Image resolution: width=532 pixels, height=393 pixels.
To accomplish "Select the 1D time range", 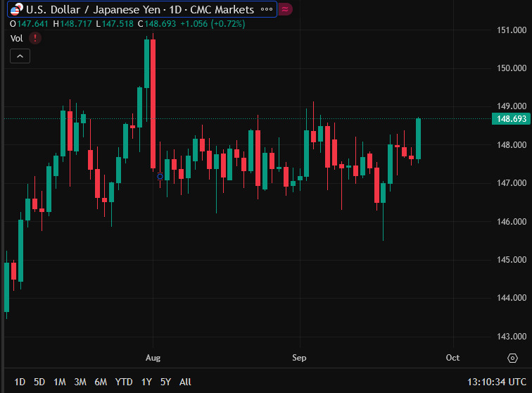I will [x=20, y=382].
